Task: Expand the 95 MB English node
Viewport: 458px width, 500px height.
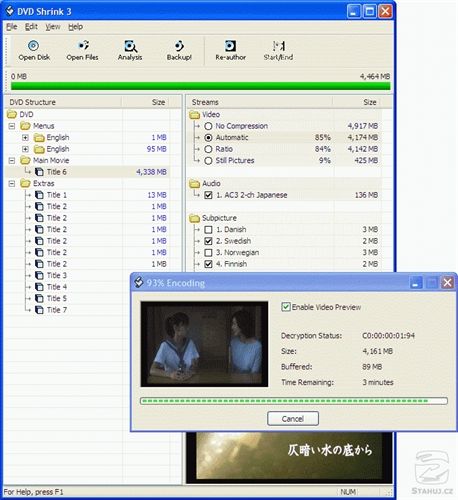Action: (x=25, y=149)
